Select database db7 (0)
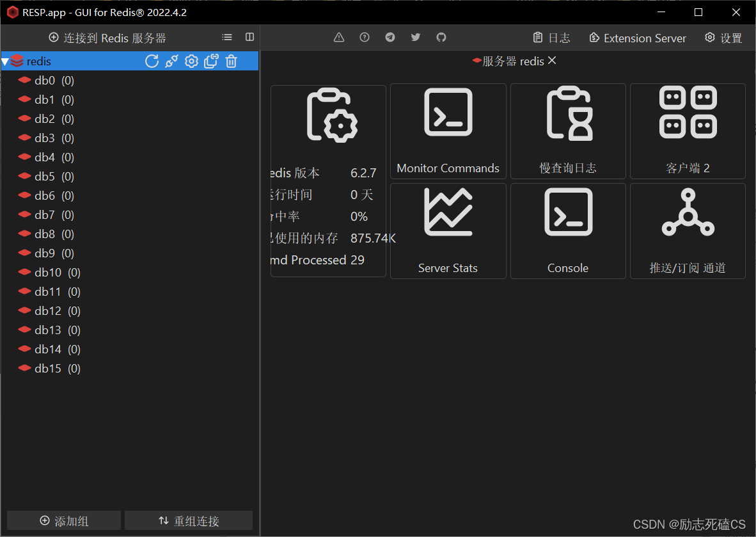756x537 pixels. (x=46, y=214)
